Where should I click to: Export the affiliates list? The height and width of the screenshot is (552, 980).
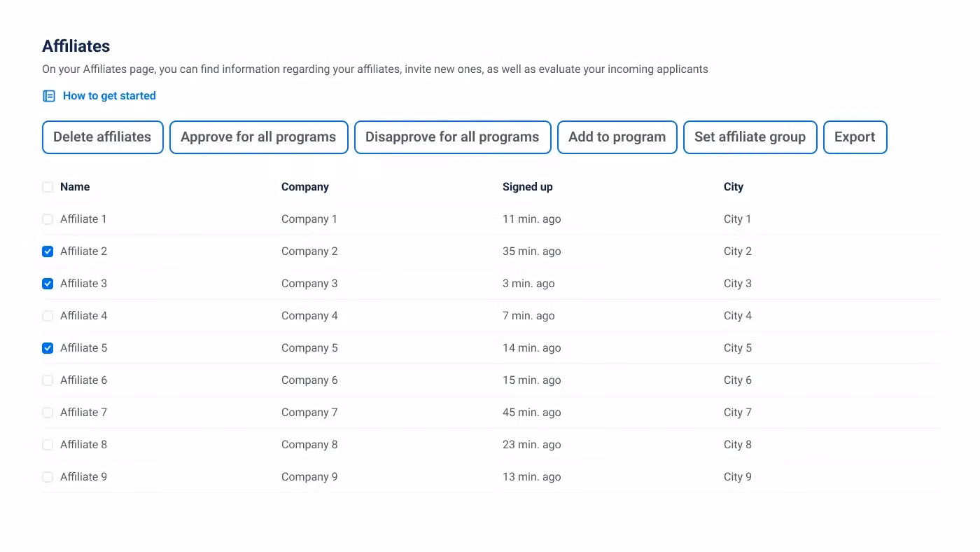(855, 137)
